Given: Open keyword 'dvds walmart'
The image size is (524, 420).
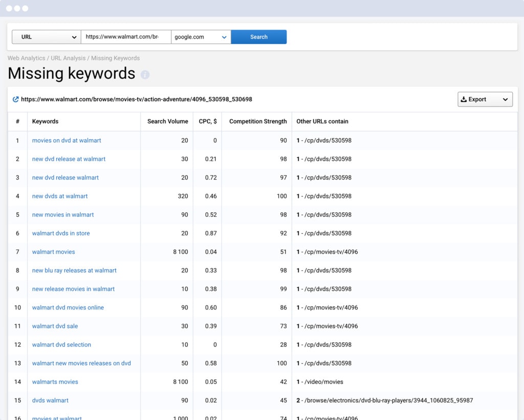Looking at the screenshot, I should tap(50, 400).
